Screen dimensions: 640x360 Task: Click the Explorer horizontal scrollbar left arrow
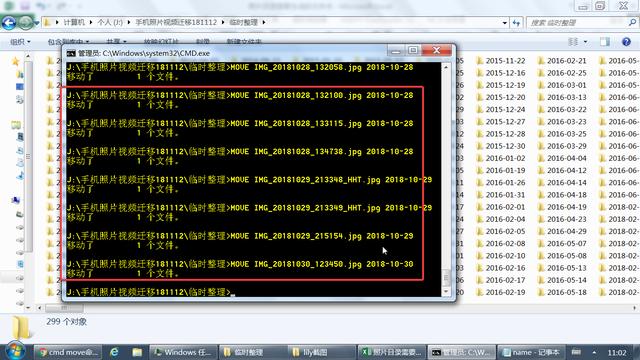tap(40, 308)
